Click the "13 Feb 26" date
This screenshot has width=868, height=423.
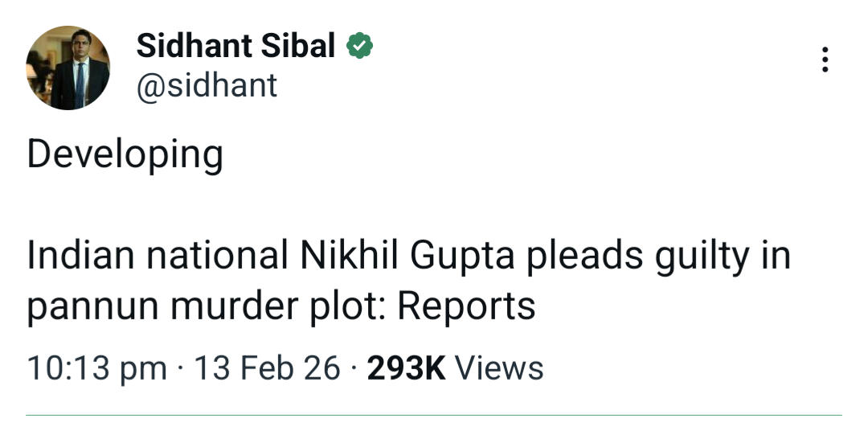[x=268, y=368]
